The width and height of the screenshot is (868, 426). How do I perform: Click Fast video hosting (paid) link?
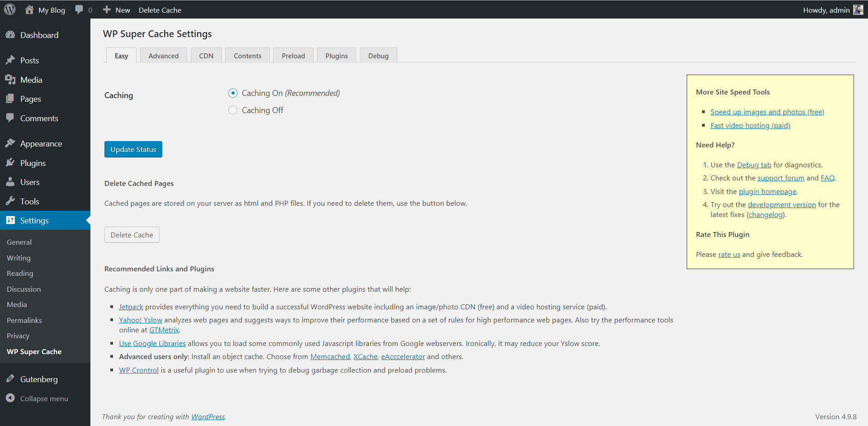[x=750, y=125]
